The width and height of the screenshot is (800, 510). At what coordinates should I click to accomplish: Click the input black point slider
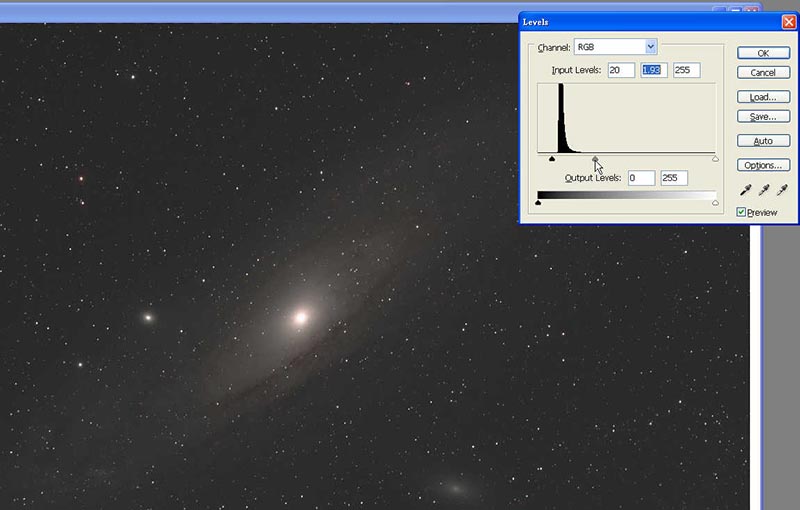(552, 158)
